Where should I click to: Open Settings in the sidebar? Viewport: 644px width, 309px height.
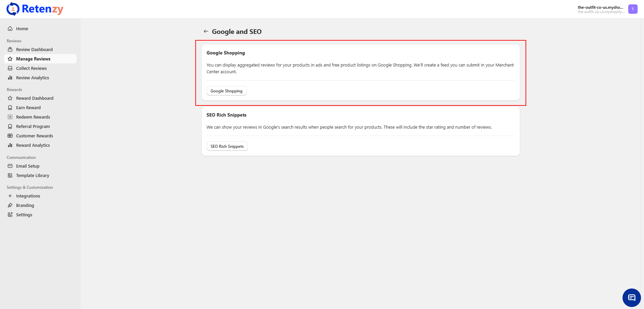click(x=24, y=215)
